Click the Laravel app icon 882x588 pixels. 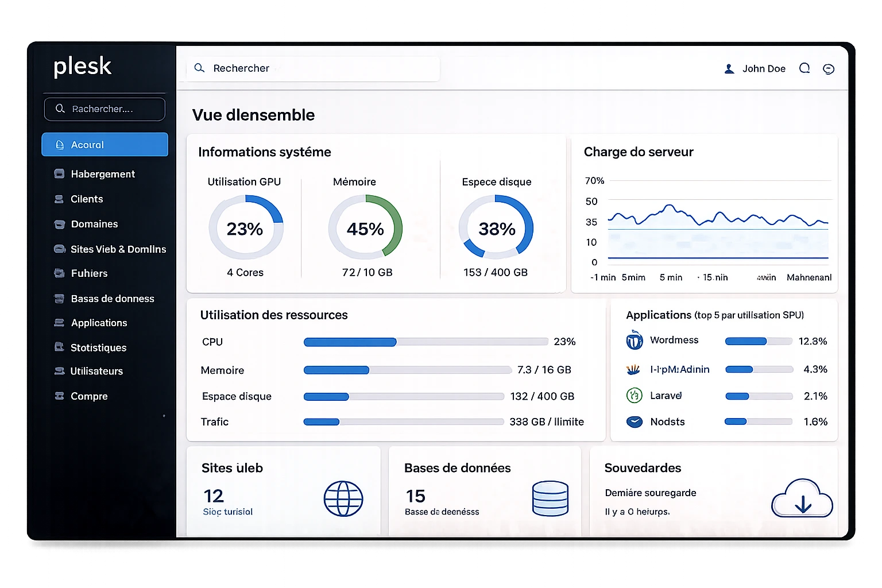(x=634, y=395)
